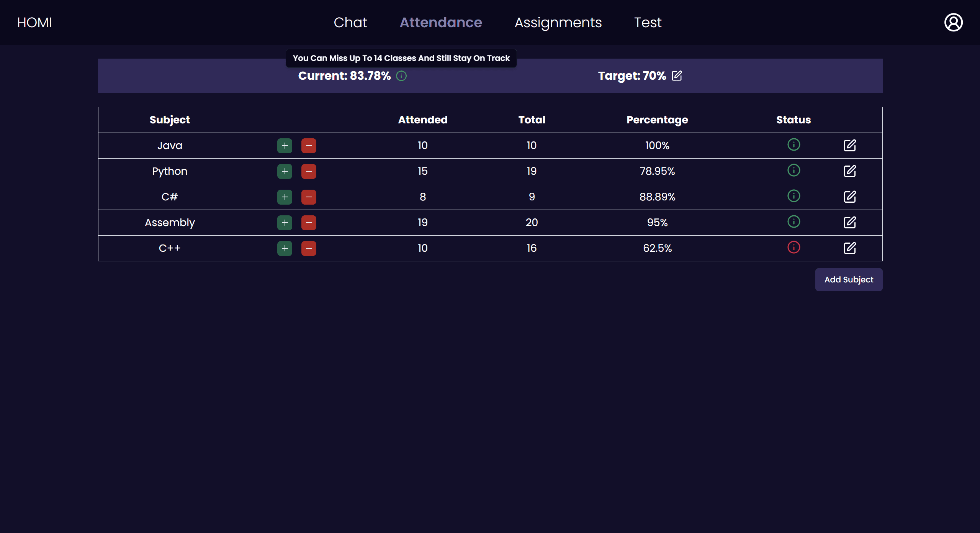This screenshot has width=980, height=533.
Task: Click the C# status info icon
Action: (x=793, y=196)
